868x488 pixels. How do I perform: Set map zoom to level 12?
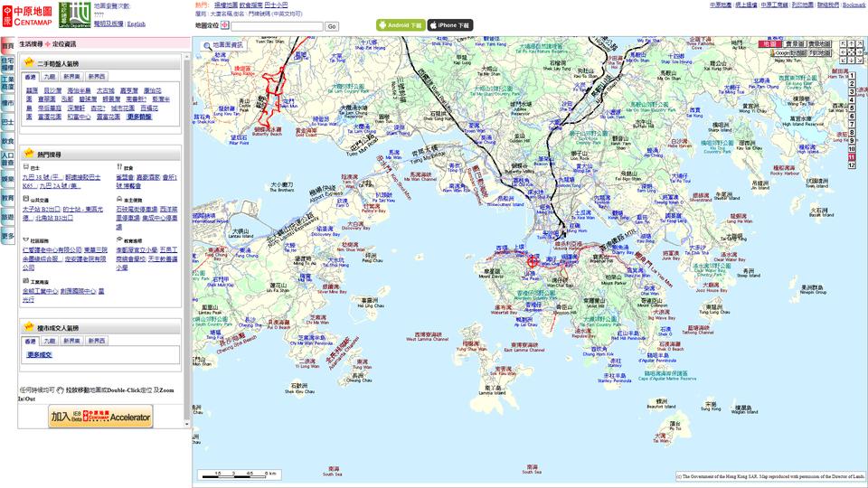point(852,165)
